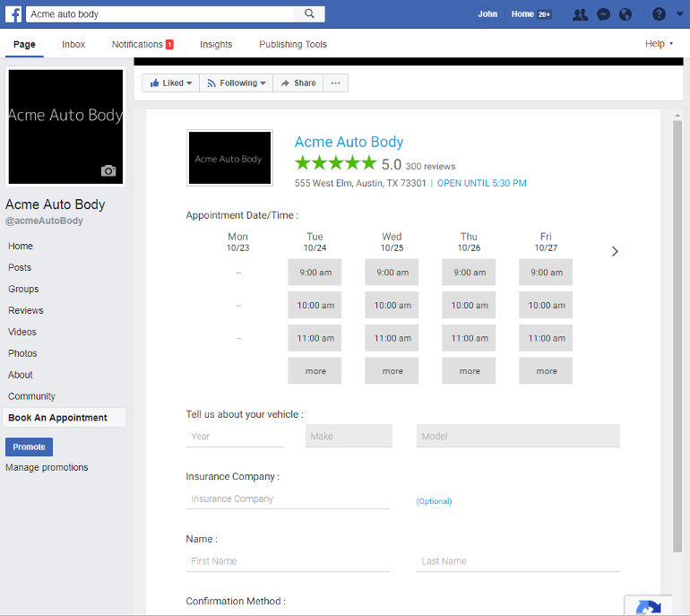Pick Friday 10/27 at 10:00 am
Image resolution: width=690 pixels, height=616 pixels.
[546, 305]
